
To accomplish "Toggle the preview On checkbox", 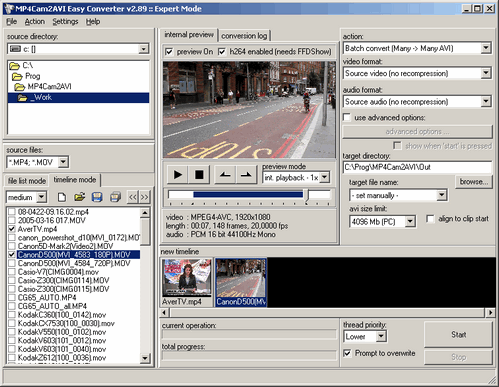I will 169,52.
